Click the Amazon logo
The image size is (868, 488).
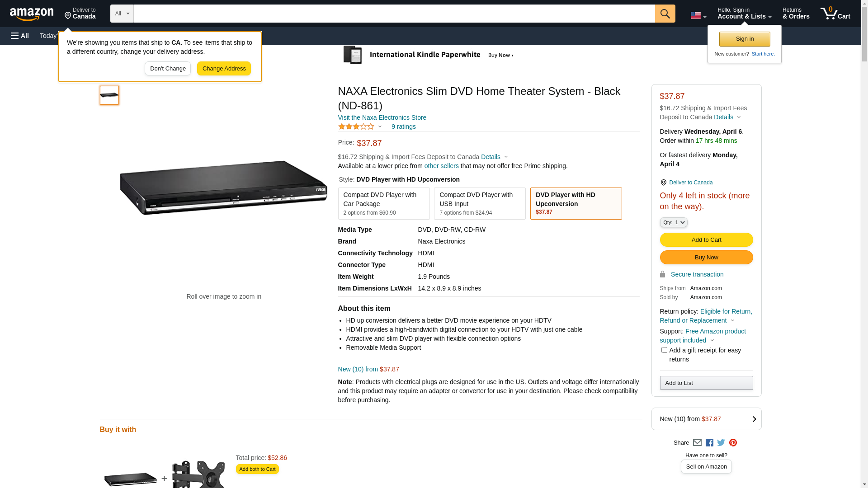(32, 14)
